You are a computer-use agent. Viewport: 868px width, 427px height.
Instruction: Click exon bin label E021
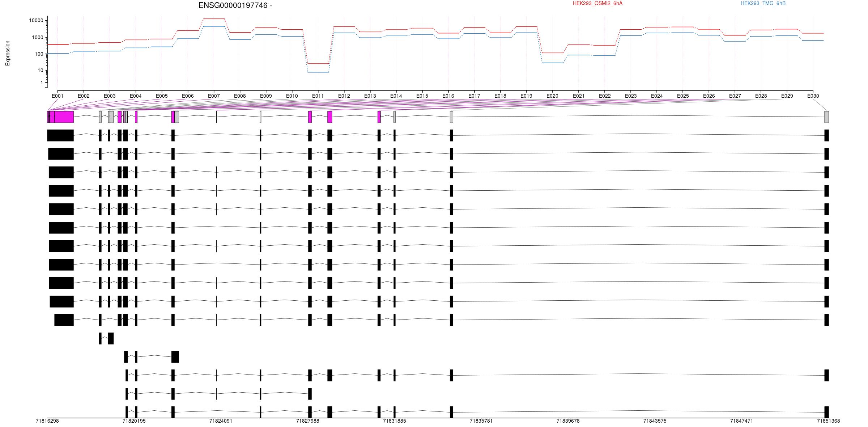point(579,96)
